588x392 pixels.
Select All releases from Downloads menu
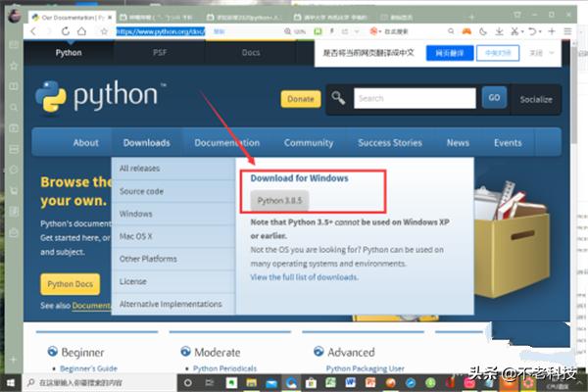(138, 169)
